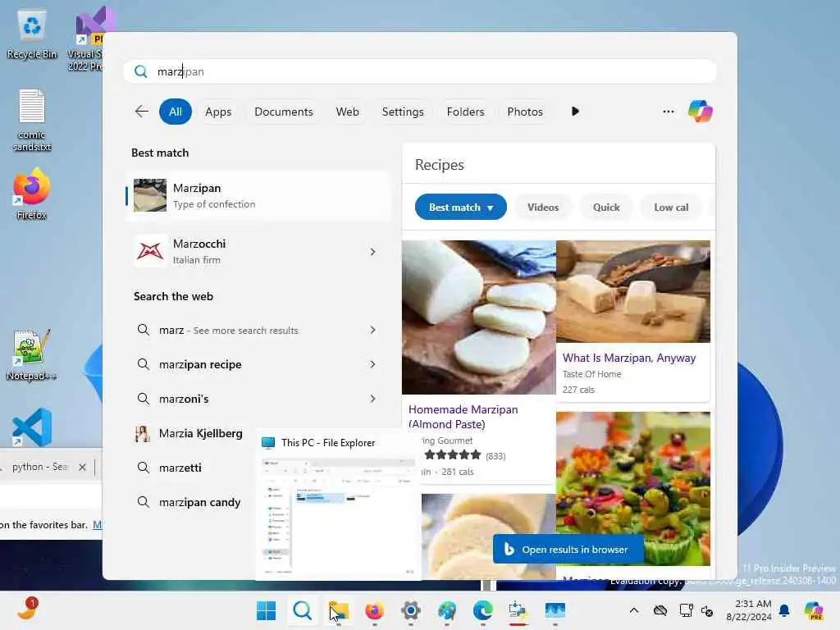Open the three-dots more options menu
This screenshot has height=630, width=840.
[668, 112]
